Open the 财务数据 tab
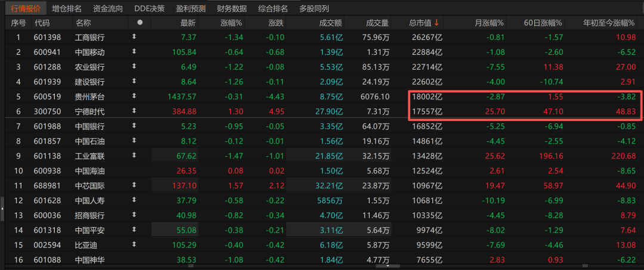Viewport: 644px width, 270px height. point(231,8)
